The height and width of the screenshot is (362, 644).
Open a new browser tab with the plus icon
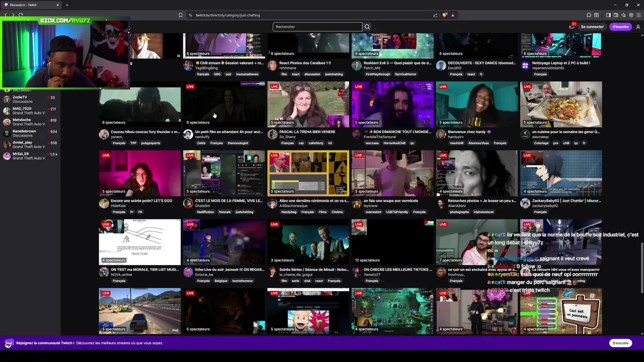point(67,5)
